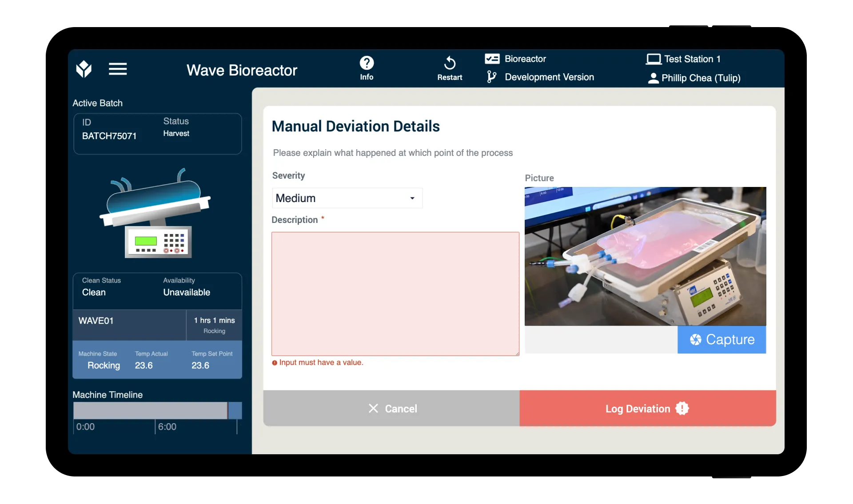Viewport: 853px width, 504px height.
Task: Click the user profile icon
Action: [x=653, y=78]
